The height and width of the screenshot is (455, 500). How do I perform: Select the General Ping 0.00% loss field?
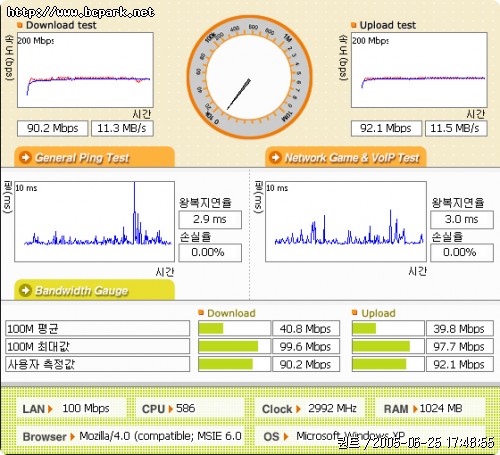[210, 252]
